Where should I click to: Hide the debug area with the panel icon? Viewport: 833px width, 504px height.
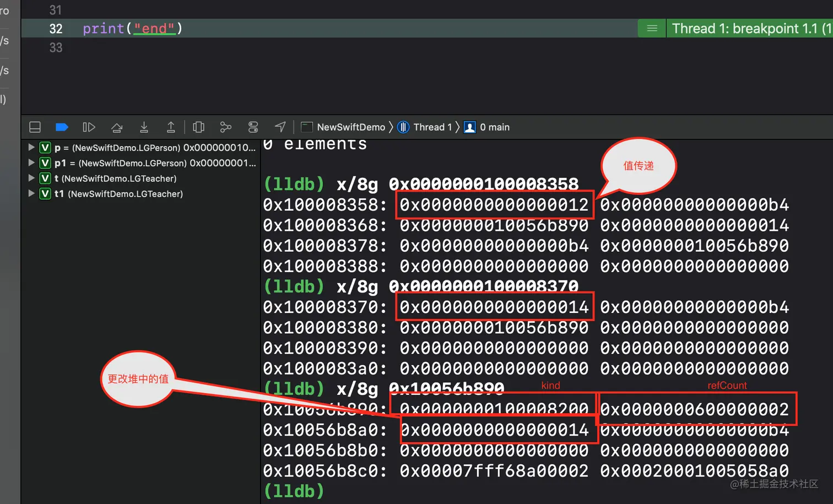tap(35, 127)
